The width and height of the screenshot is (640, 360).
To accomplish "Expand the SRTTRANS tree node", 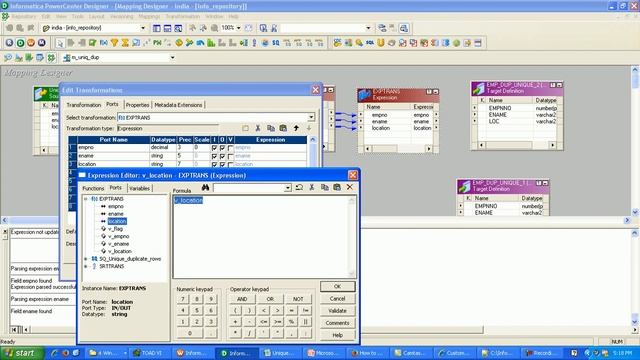I will click(86, 266).
